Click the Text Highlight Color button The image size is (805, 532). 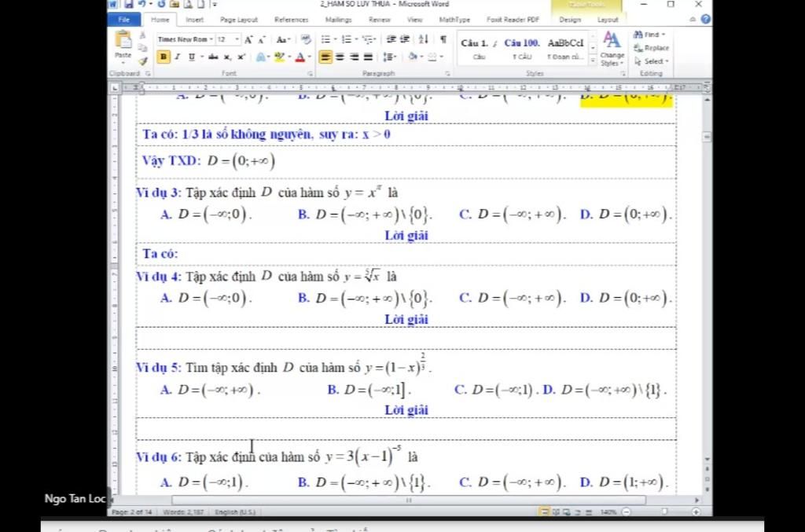point(279,57)
